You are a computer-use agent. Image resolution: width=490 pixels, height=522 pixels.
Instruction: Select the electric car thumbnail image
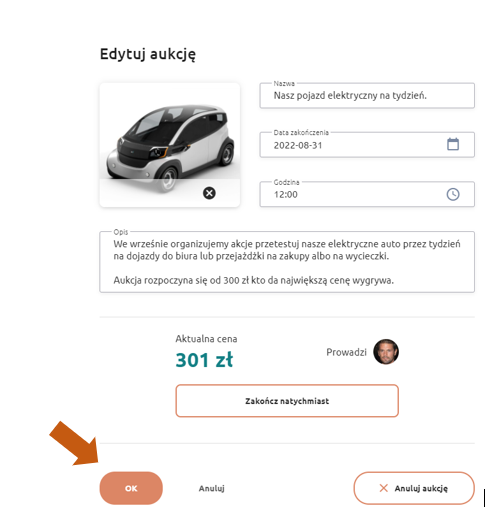pyautogui.click(x=170, y=145)
